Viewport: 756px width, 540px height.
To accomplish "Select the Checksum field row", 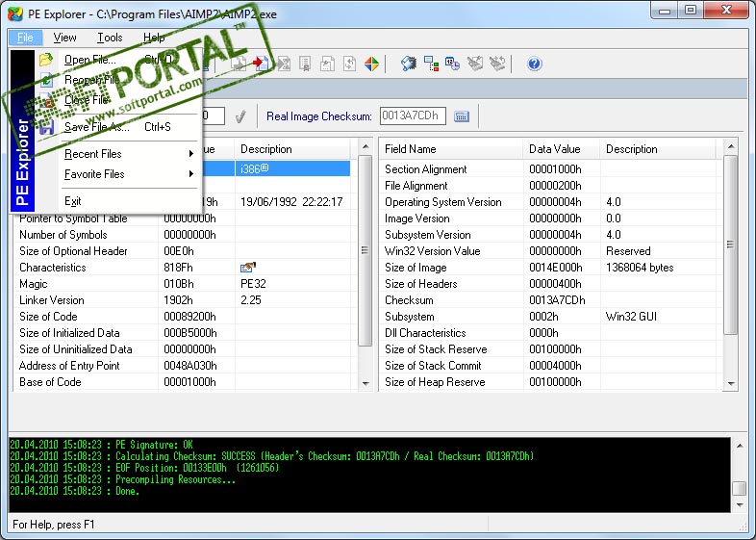I will click(551, 300).
